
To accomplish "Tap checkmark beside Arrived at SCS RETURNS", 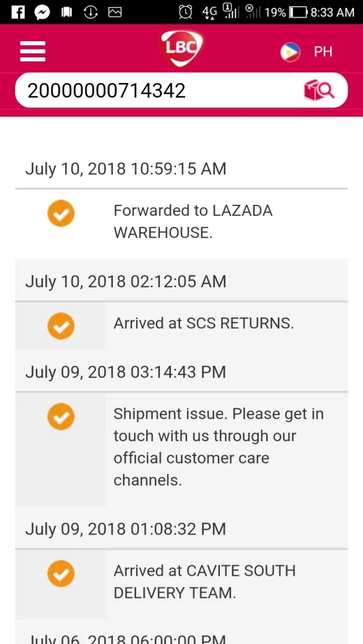I will tap(61, 326).
